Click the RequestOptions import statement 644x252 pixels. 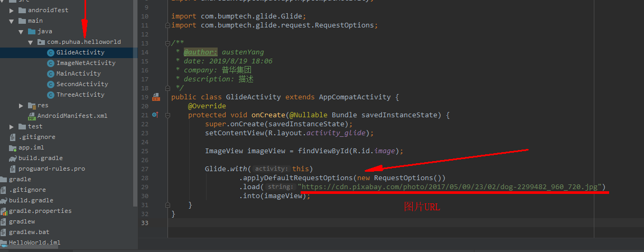click(275, 25)
